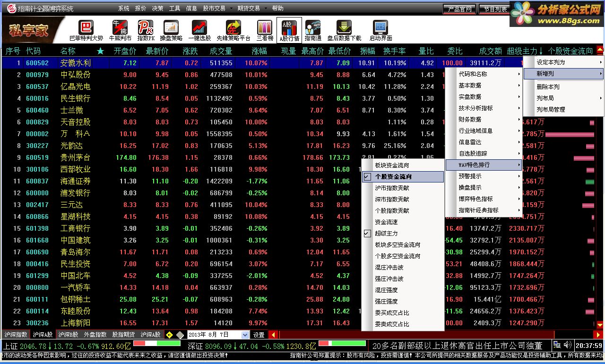605x364 pixels.
Task: Uncheck 超级主力 menu item
Action: [403, 234]
